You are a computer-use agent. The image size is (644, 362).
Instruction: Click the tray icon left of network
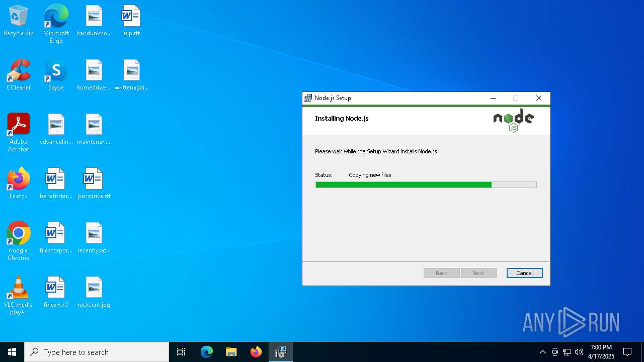tap(555, 352)
